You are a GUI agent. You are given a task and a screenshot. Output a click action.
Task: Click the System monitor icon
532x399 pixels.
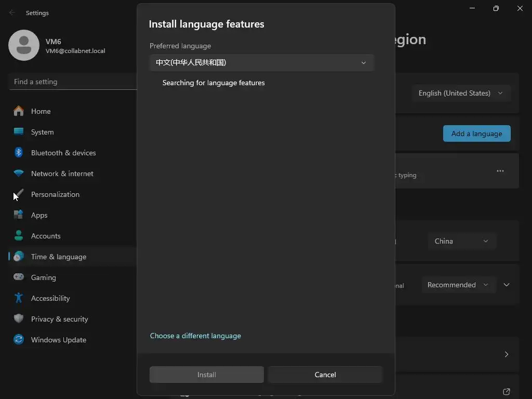(x=19, y=132)
